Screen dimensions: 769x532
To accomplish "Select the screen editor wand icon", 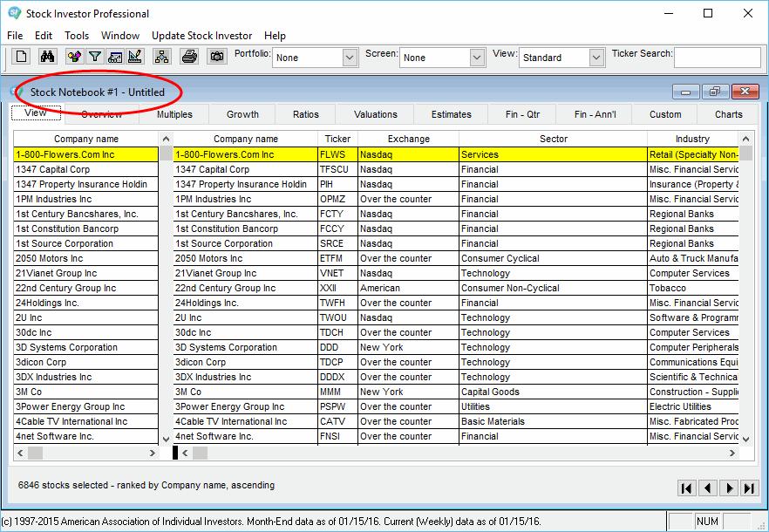I will tap(74, 56).
